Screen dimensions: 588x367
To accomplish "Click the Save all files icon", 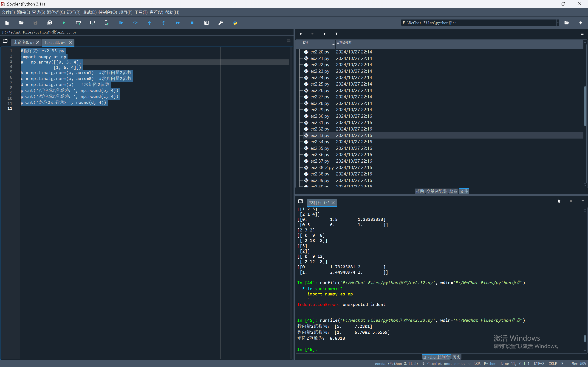I will pyautogui.click(x=50, y=23).
